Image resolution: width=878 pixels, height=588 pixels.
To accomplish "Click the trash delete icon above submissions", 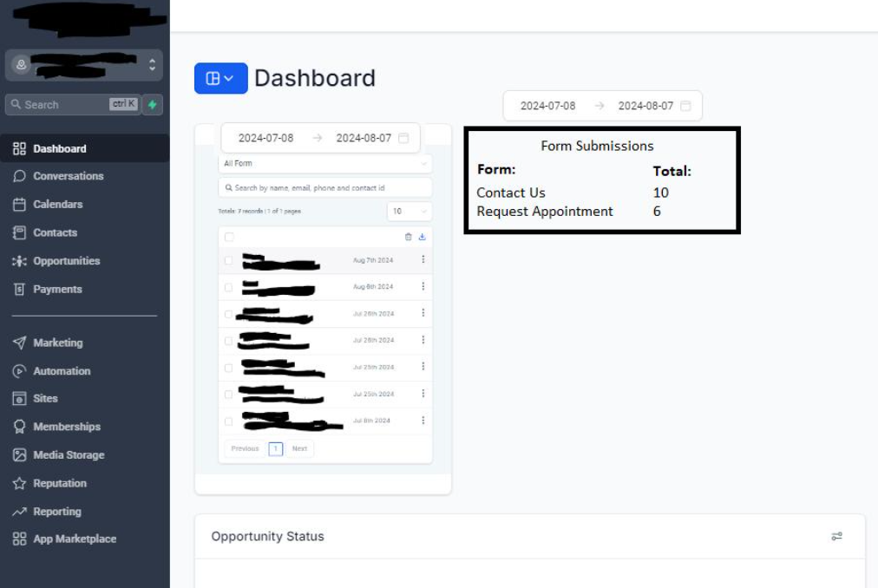I will point(409,237).
